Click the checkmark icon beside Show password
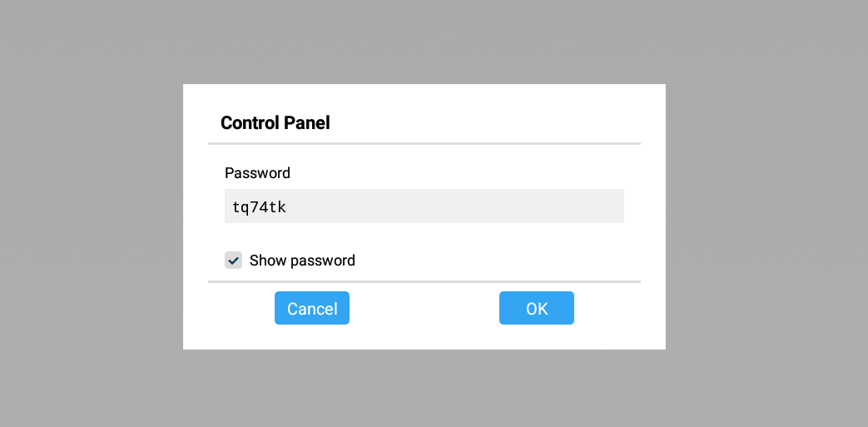 [233, 261]
